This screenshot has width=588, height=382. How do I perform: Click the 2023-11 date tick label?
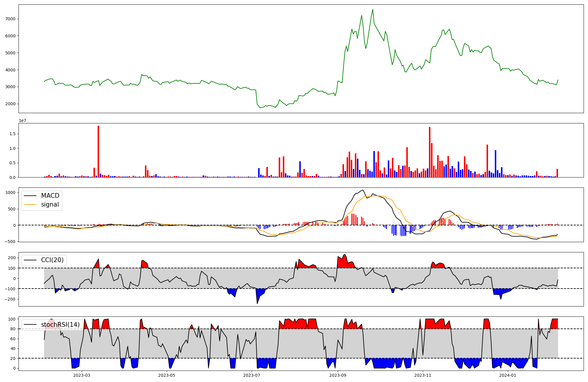point(423,375)
